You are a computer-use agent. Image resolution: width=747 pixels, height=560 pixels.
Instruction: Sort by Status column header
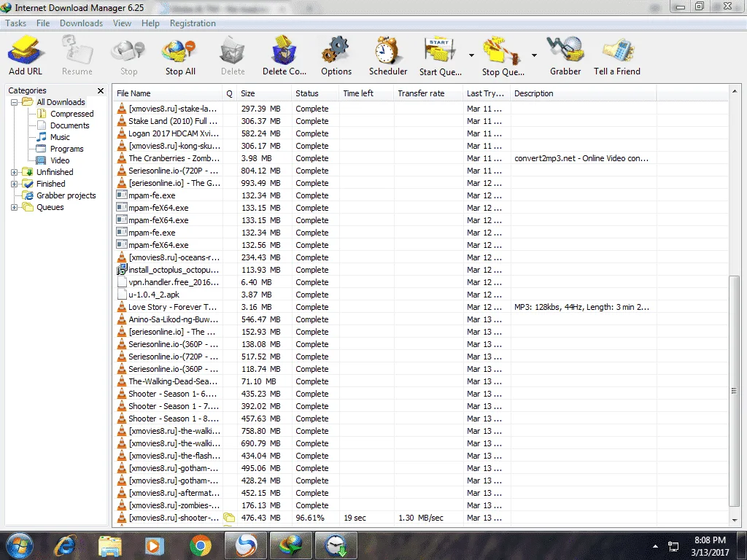pos(315,93)
